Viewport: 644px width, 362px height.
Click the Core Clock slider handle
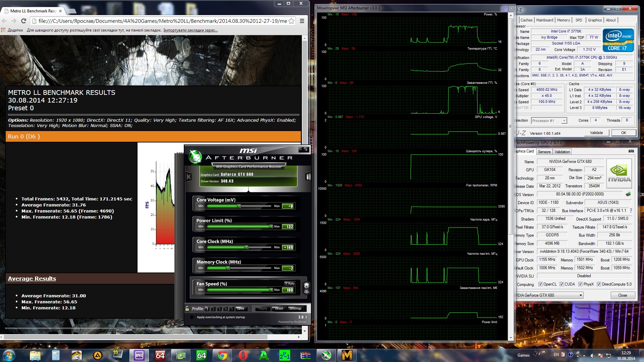[x=247, y=247]
